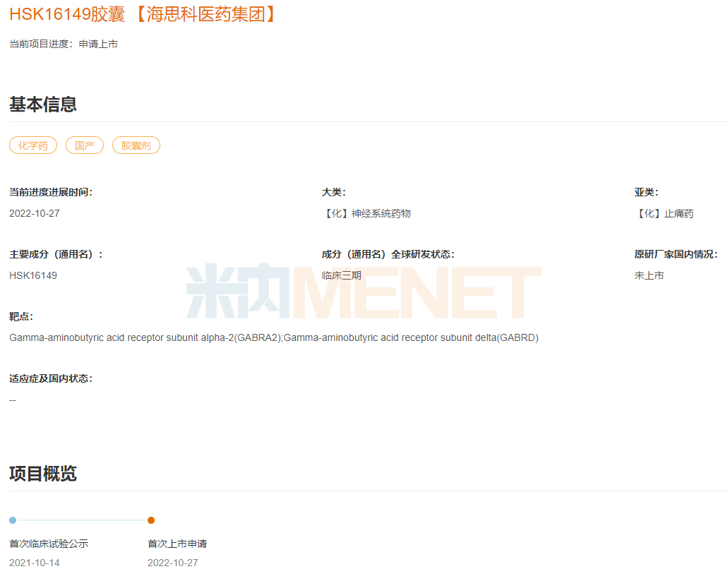Click the 首次上市申请 milestone label
Image resolution: width=728 pixels, height=581 pixels.
click(x=177, y=544)
